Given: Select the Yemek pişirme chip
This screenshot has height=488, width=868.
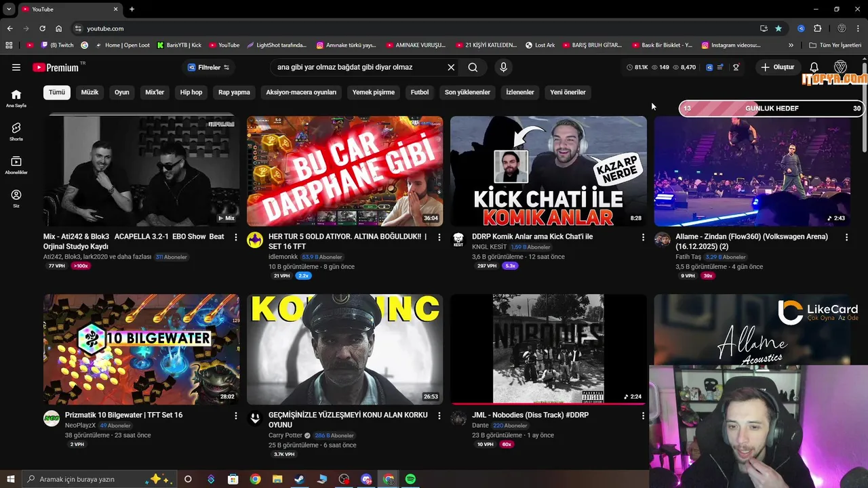Looking at the screenshot, I should click(x=373, y=92).
